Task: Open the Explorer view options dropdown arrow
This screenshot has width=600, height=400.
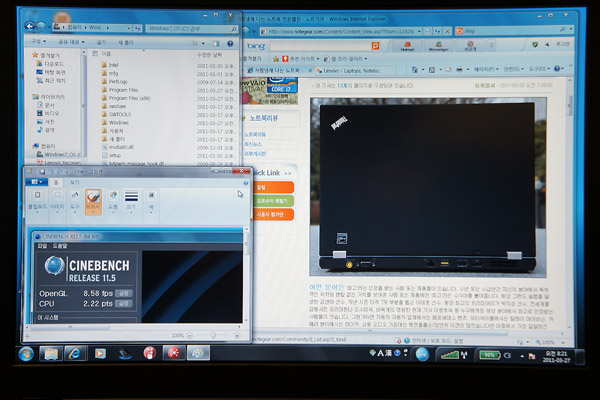Action: 203,44
